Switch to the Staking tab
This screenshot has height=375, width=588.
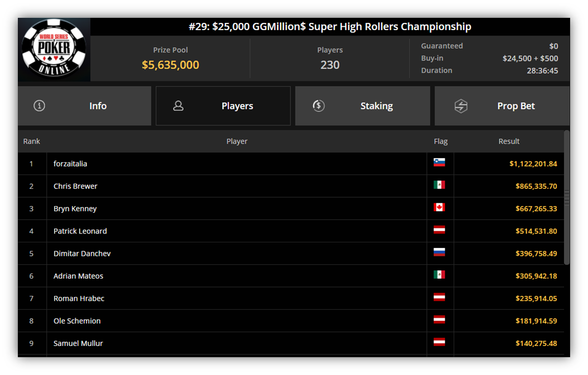coord(363,106)
